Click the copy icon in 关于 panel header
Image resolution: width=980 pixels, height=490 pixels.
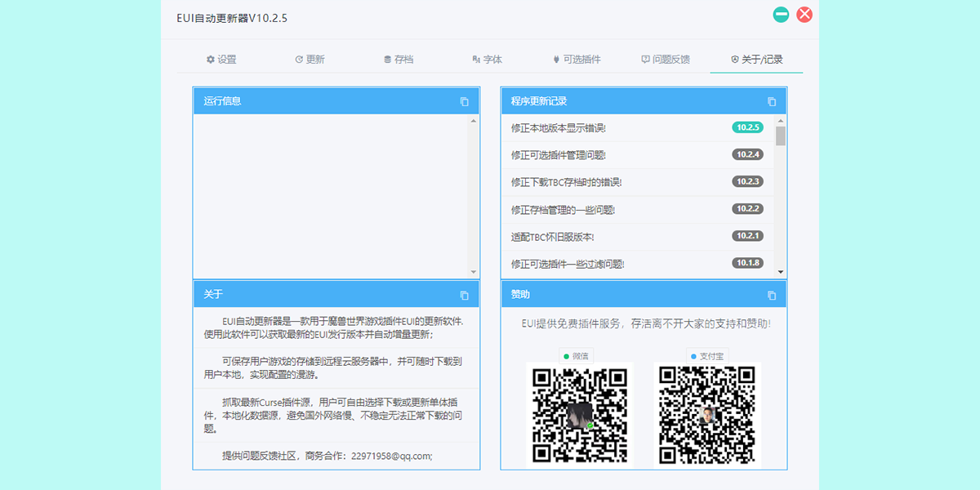464,295
